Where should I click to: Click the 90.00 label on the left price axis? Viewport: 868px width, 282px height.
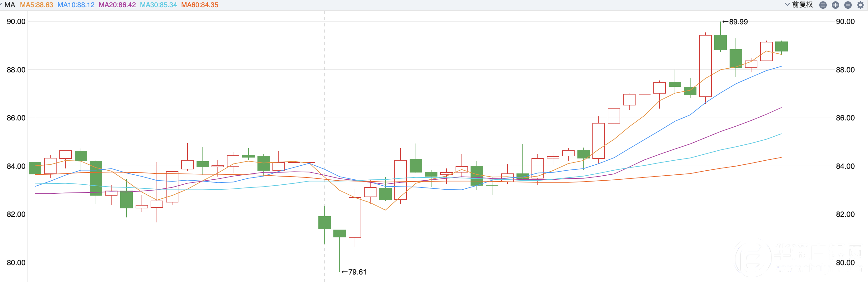coord(16,22)
